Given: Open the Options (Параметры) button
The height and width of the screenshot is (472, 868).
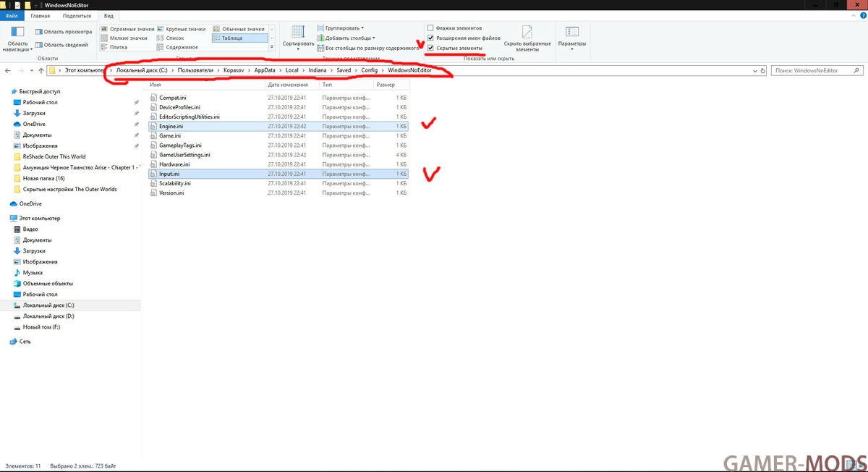Looking at the screenshot, I should click(571, 38).
